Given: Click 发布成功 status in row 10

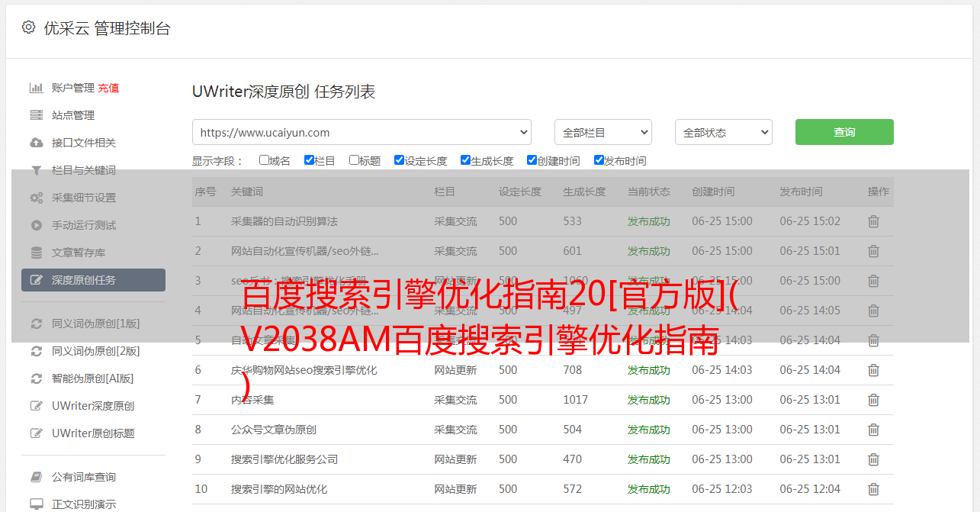Looking at the screenshot, I should (649, 489).
